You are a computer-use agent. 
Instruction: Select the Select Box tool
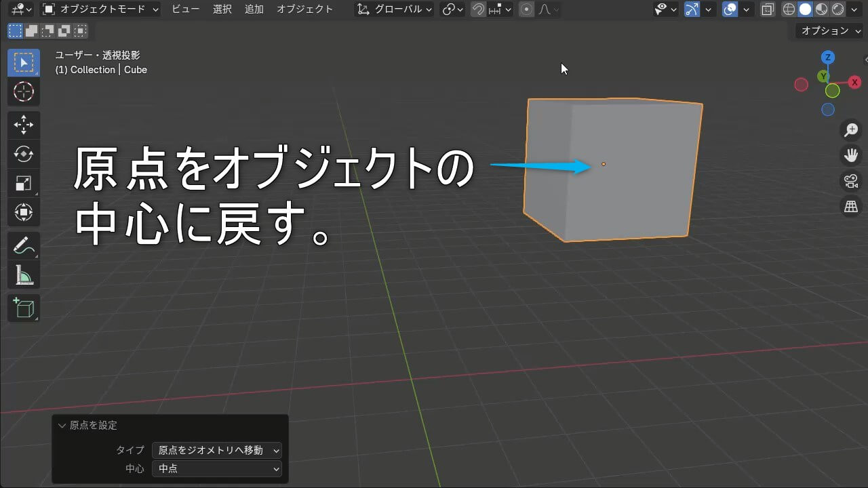click(x=24, y=62)
